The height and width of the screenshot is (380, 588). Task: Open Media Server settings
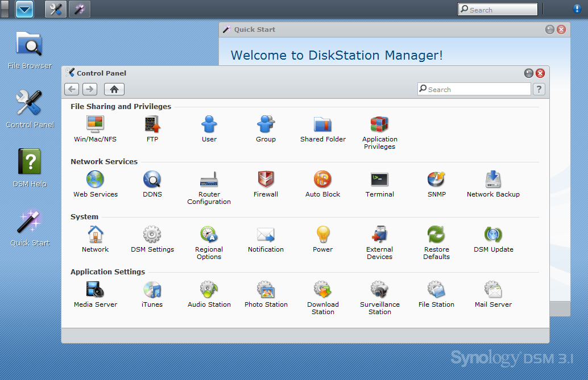[95, 294]
